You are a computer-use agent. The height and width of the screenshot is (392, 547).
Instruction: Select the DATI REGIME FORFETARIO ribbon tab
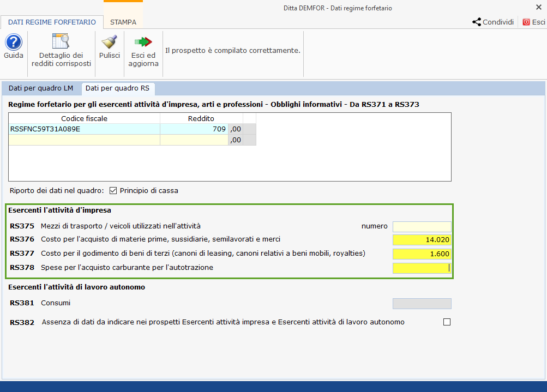click(x=52, y=22)
